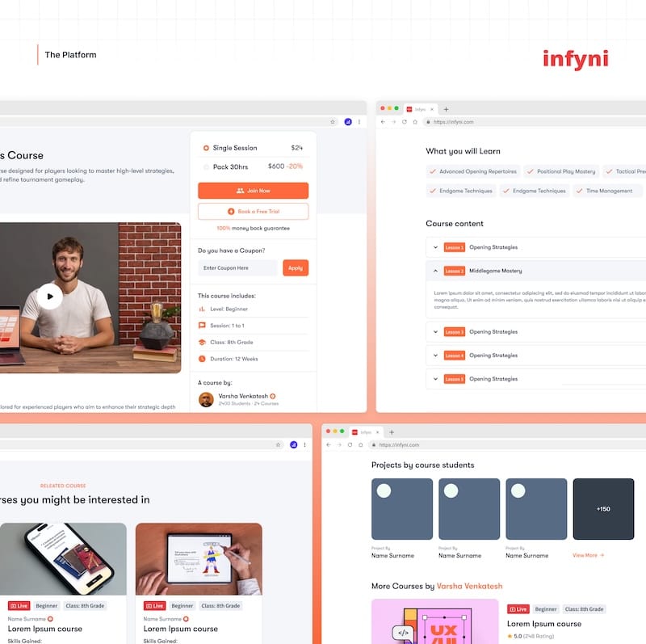Click the address bar in the Projects by course students window
The width and height of the screenshot is (646, 644).
[x=508, y=445]
